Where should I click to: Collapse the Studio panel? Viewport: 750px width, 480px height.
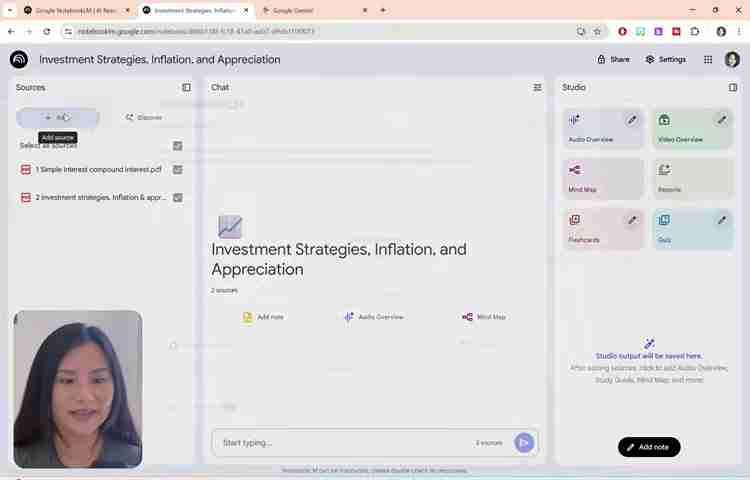coord(732,87)
